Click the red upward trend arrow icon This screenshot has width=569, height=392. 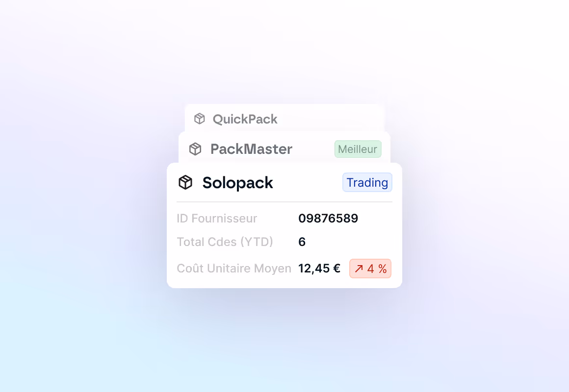coord(359,269)
